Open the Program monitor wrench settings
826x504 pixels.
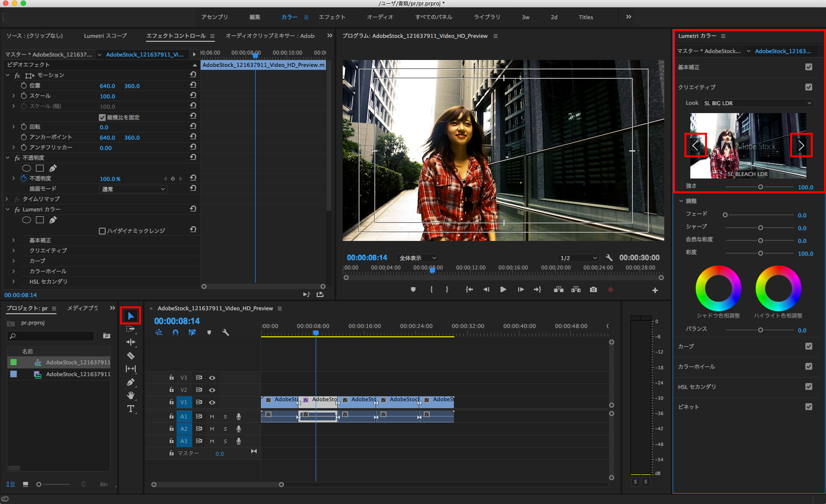coord(609,258)
